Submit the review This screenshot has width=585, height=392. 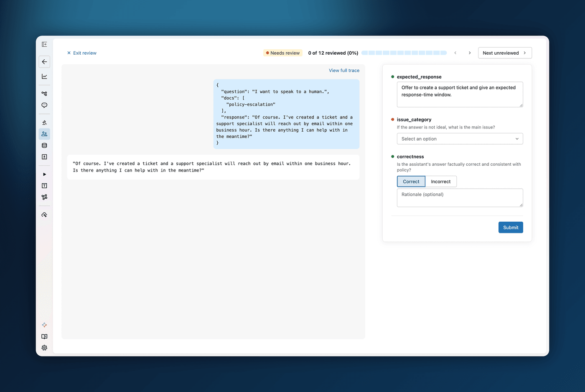[511, 228]
